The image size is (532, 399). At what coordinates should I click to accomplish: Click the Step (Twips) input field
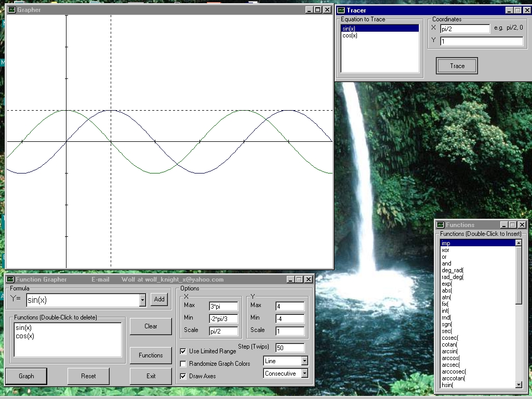point(290,348)
